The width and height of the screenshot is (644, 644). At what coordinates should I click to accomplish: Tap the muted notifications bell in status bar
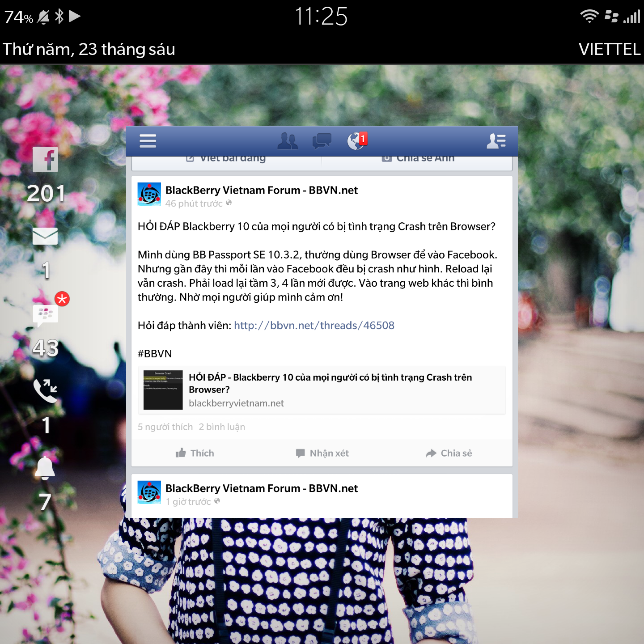point(43,17)
